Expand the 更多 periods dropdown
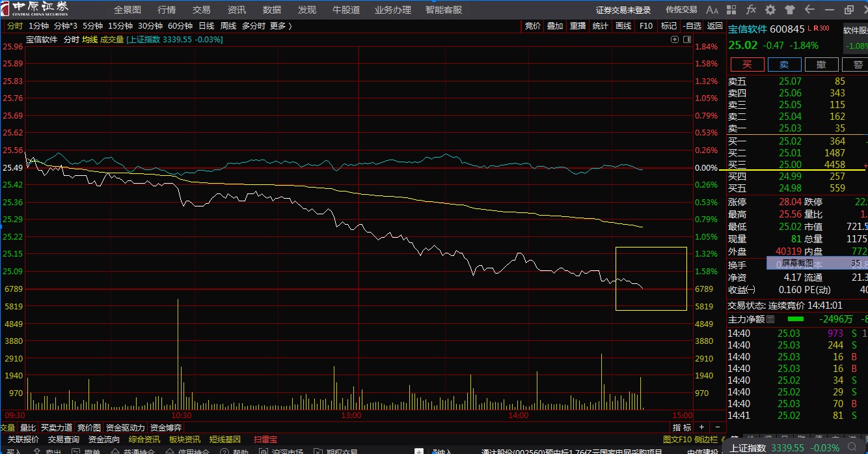Viewport: 868px width, 454px height. [280, 26]
